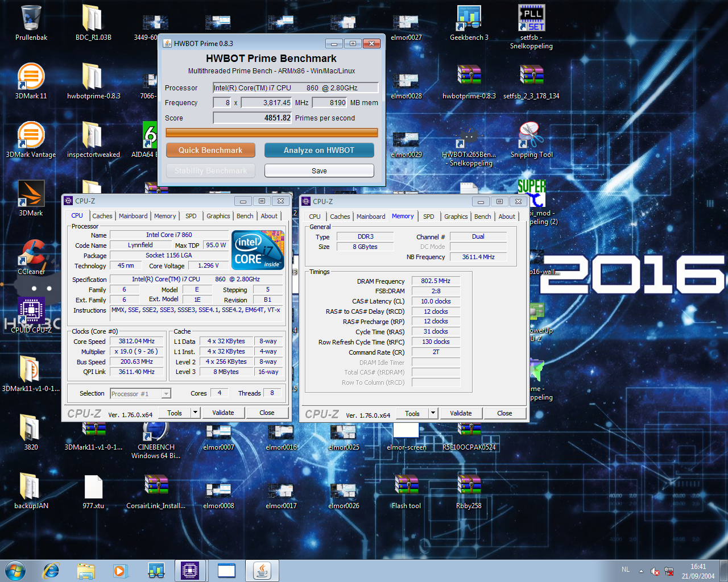
Task: Open hwbotprime-0.8.3 folder icon
Action: click(x=93, y=81)
